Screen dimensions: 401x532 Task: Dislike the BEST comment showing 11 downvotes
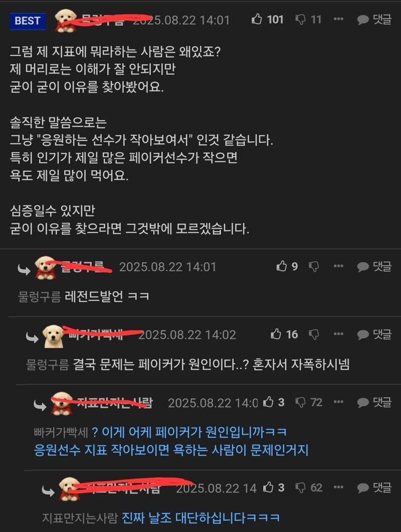[300, 20]
